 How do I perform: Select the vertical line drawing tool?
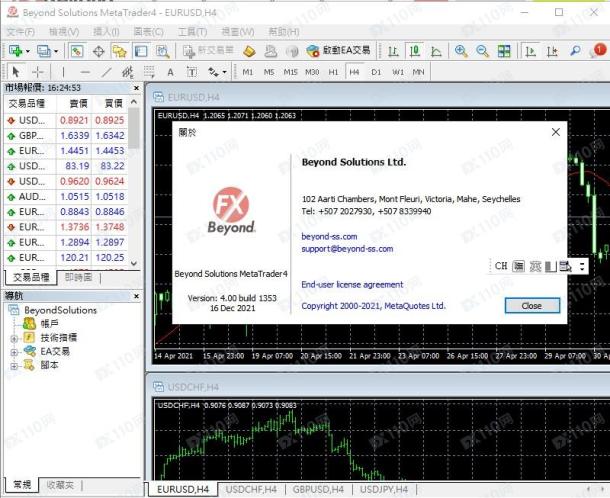click(x=63, y=72)
